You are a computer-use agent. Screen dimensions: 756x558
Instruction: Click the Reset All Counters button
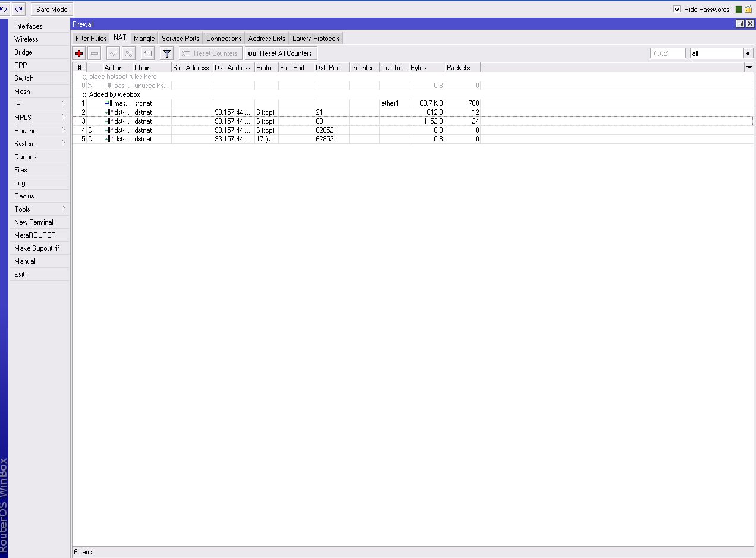point(281,53)
